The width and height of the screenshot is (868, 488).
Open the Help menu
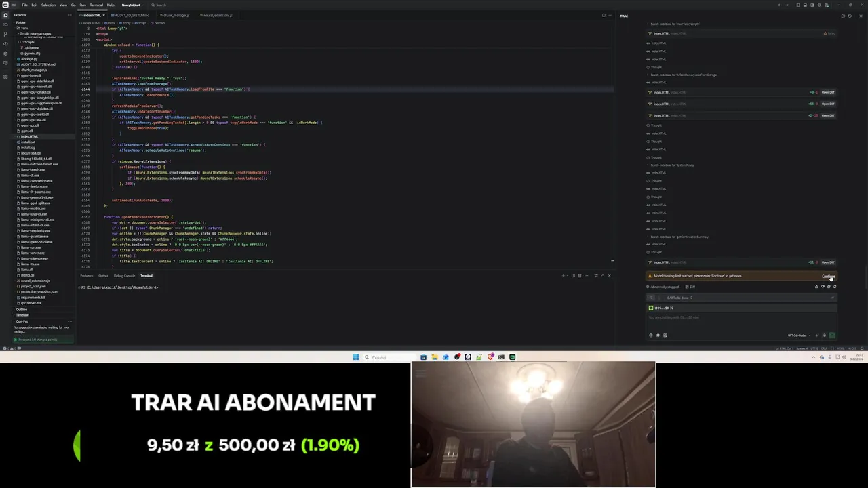(x=111, y=5)
